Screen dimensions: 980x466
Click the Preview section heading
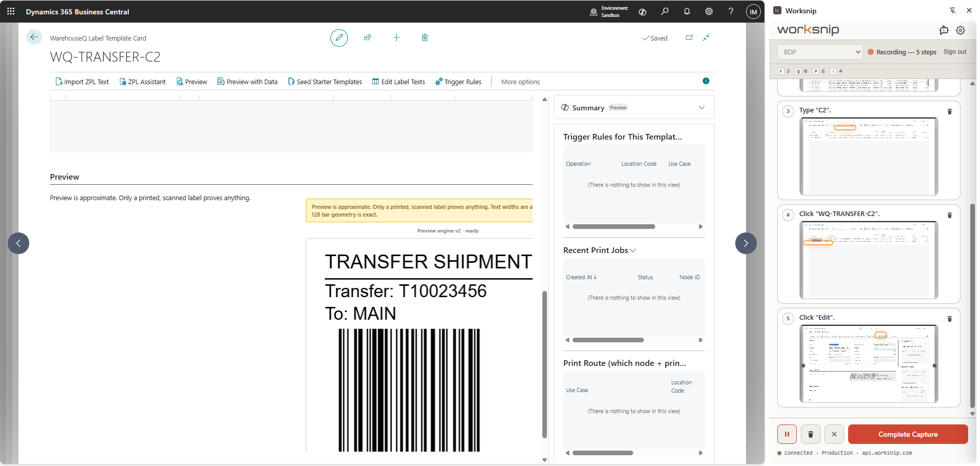[65, 177]
